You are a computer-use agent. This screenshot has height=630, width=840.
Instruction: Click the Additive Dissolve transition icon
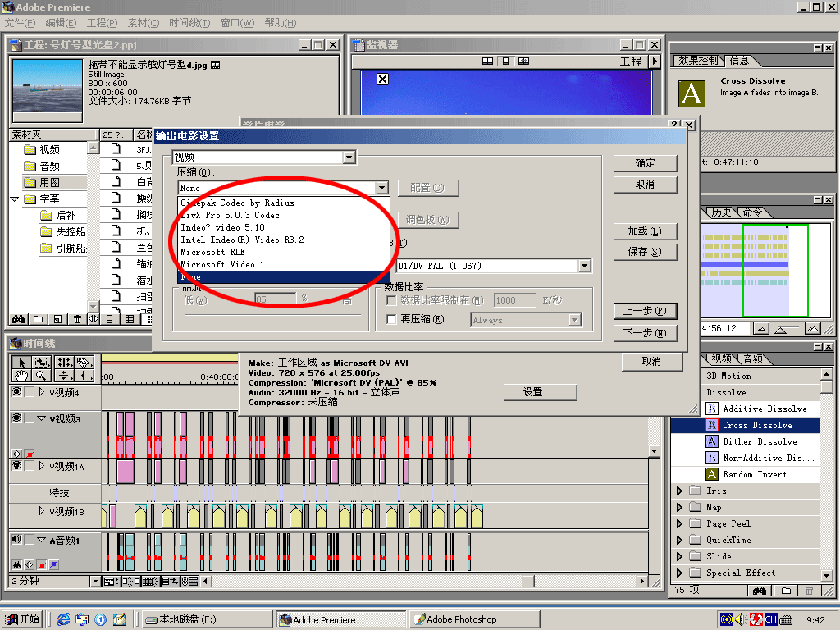click(x=711, y=409)
